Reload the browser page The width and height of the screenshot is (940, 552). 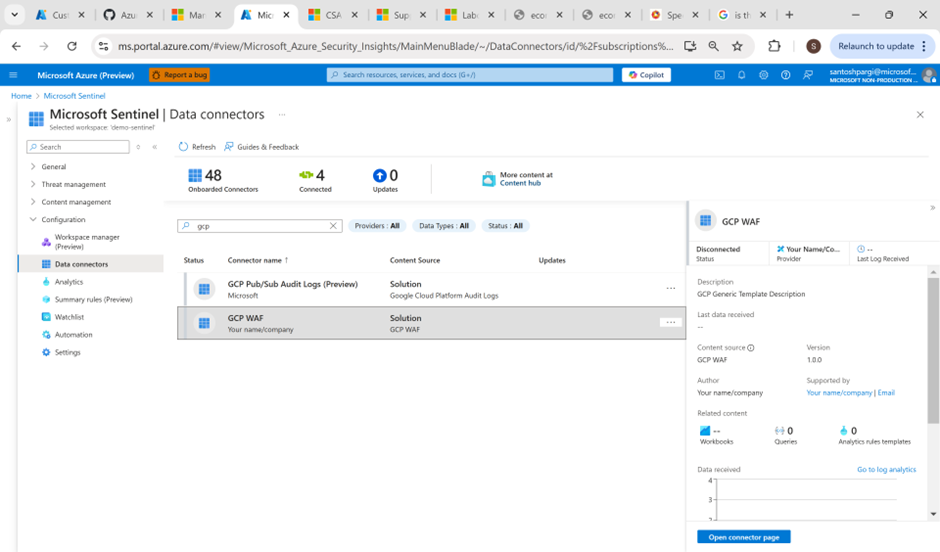click(x=72, y=46)
